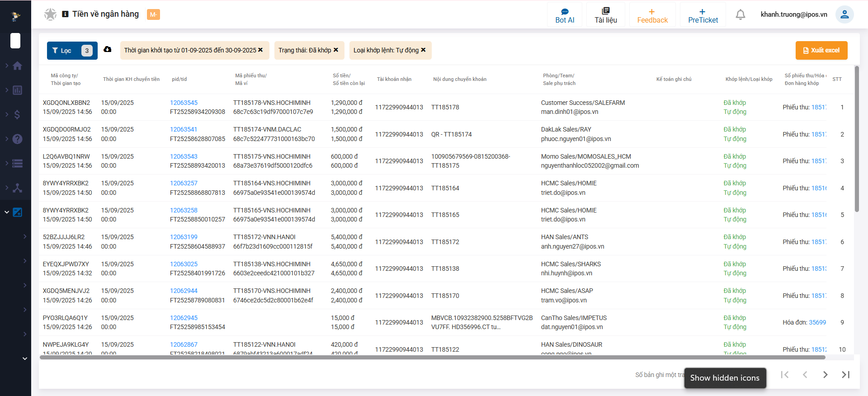
Task: Open the list rows sidebar icon
Action: pyautogui.click(x=17, y=164)
